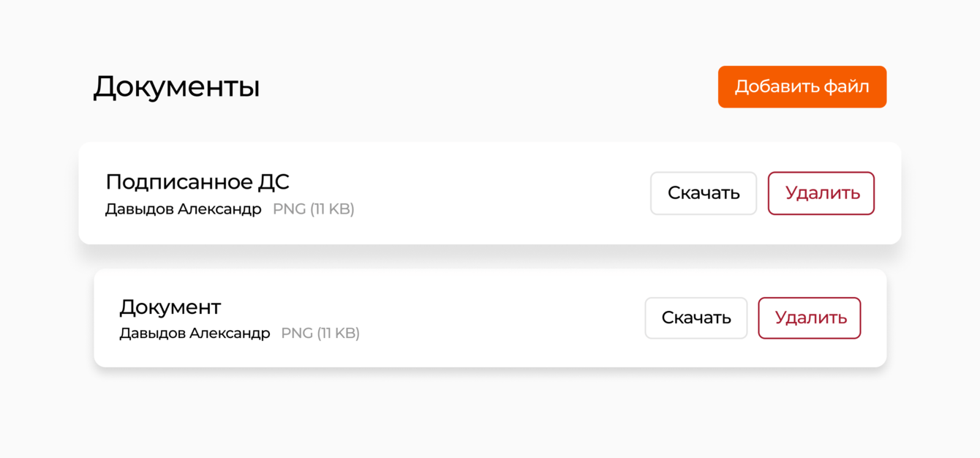Click Скачать in the top document card
Viewport: 980px width, 458px height.
(703, 193)
